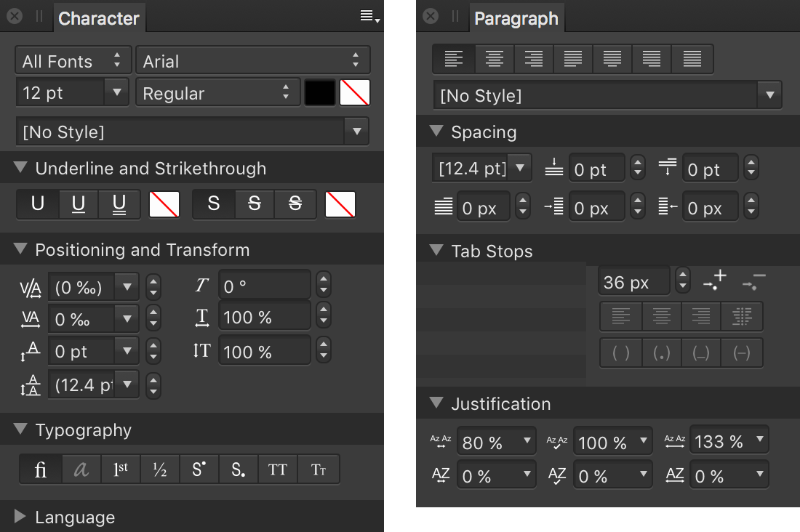Viewport: 800px width, 532px height.
Task: Toggle single strikethrough 'S' button
Action: click(254, 204)
